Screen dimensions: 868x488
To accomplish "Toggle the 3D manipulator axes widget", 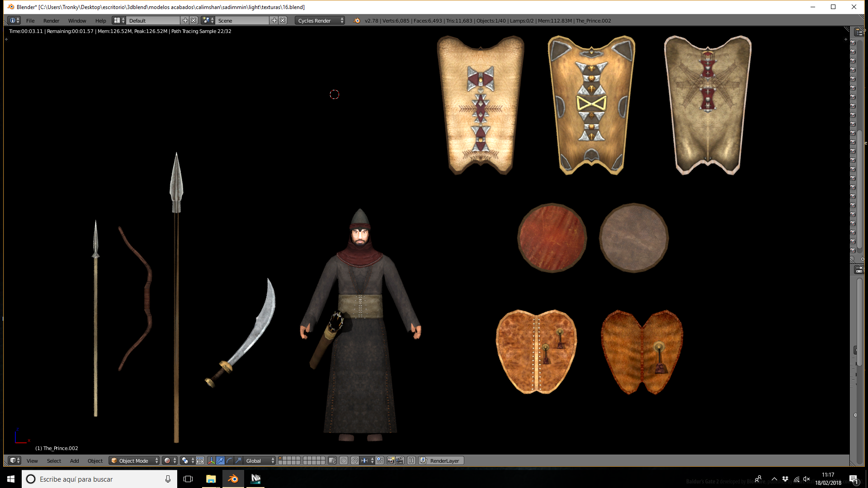I will pyautogui.click(x=211, y=460).
